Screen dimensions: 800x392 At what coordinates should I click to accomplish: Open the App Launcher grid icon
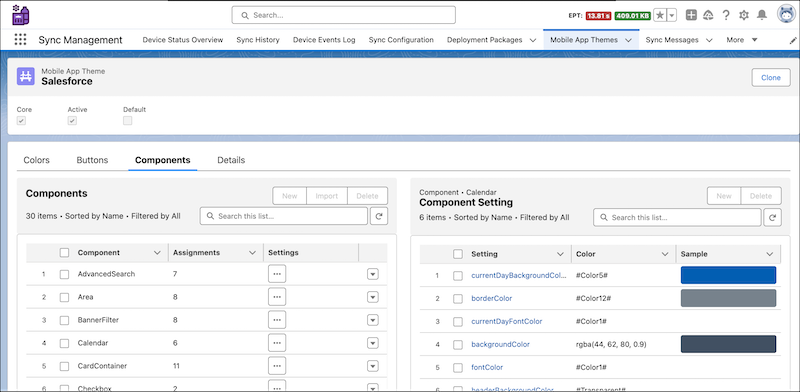pyautogui.click(x=20, y=40)
